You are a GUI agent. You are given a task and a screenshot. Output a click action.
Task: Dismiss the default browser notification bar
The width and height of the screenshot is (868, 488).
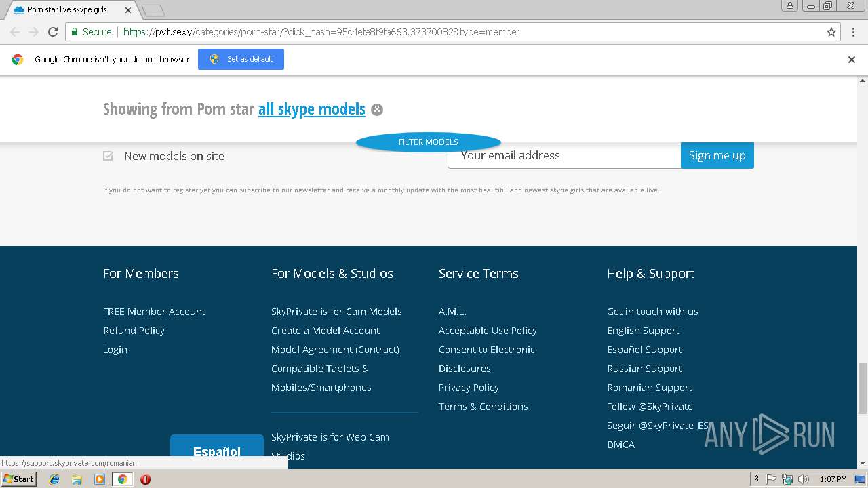point(852,60)
